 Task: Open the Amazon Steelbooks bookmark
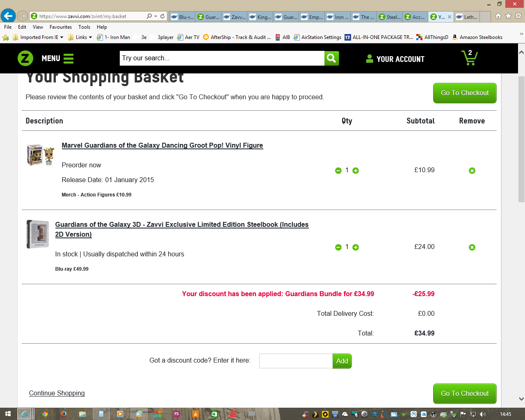coord(477,37)
